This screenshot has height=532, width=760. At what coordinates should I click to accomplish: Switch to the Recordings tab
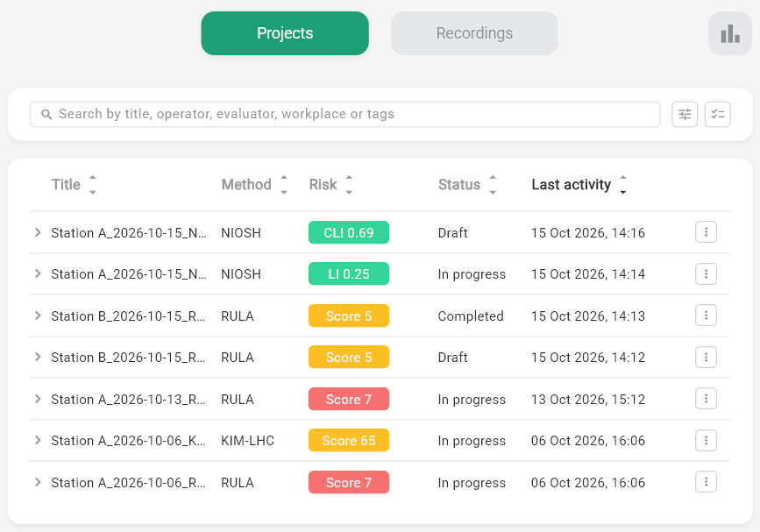(474, 33)
